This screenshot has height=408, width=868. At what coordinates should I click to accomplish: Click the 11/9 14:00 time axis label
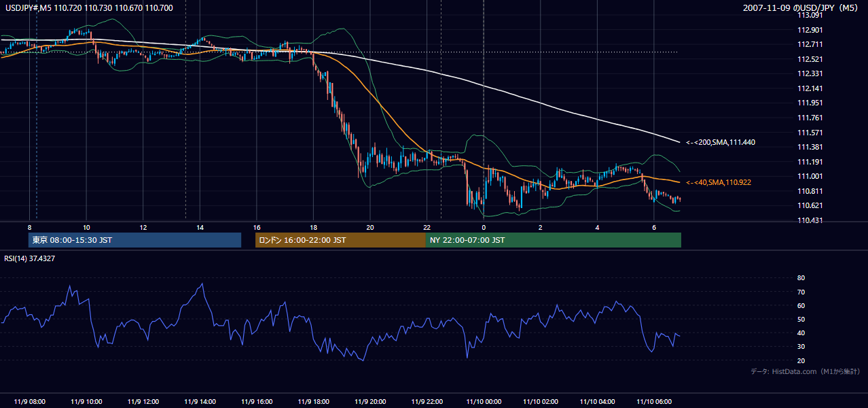click(x=200, y=402)
